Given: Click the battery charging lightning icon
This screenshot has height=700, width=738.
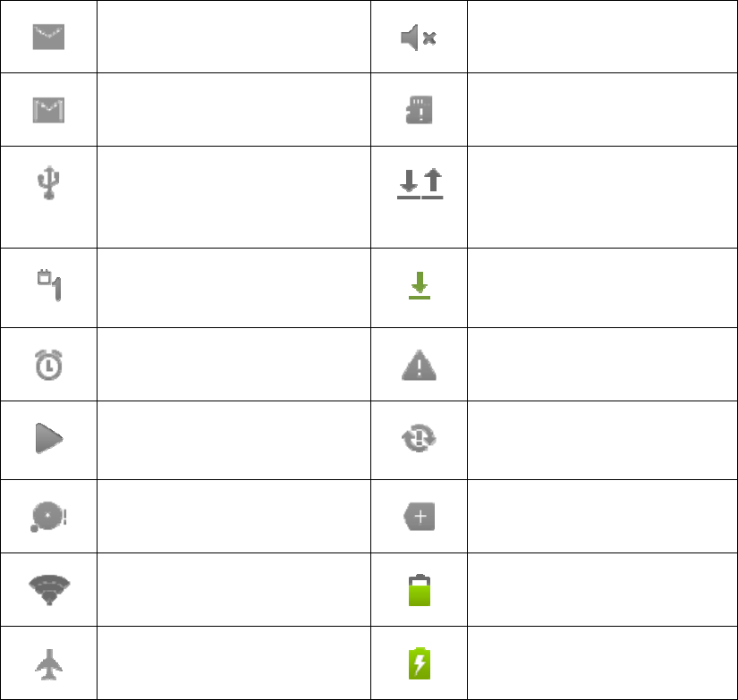Looking at the screenshot, I should click(420, 663).
